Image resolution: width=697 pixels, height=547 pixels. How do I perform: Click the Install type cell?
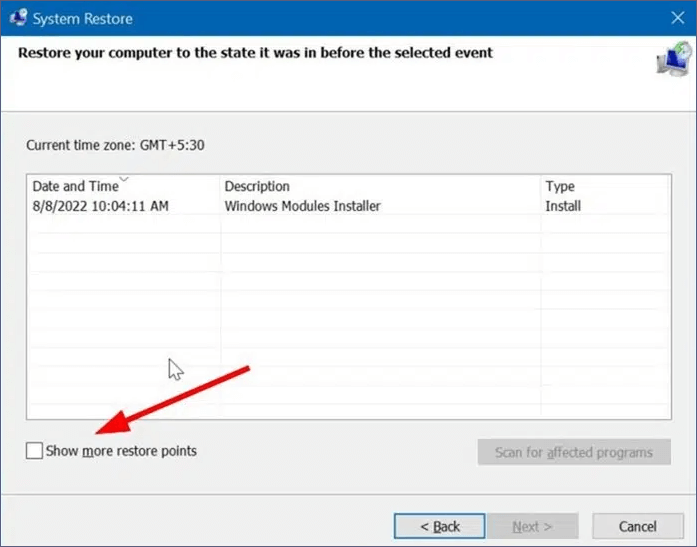click(x=563, y=206)
